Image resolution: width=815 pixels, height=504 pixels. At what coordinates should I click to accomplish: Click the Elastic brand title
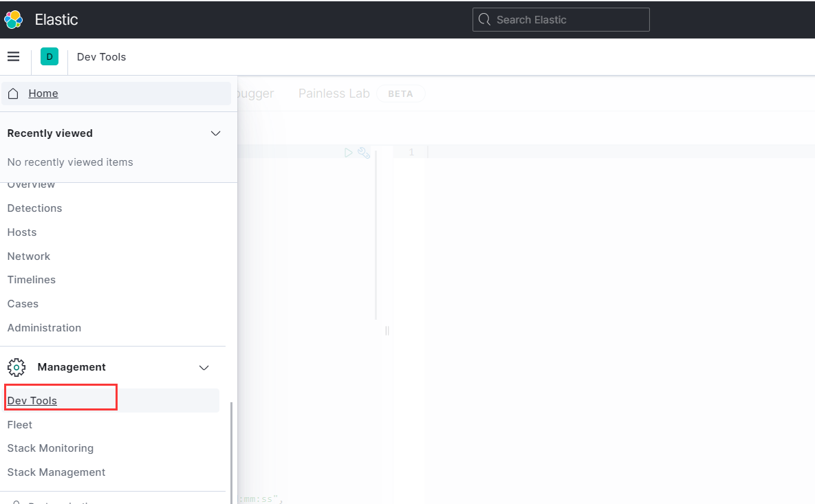pos(56,20)
